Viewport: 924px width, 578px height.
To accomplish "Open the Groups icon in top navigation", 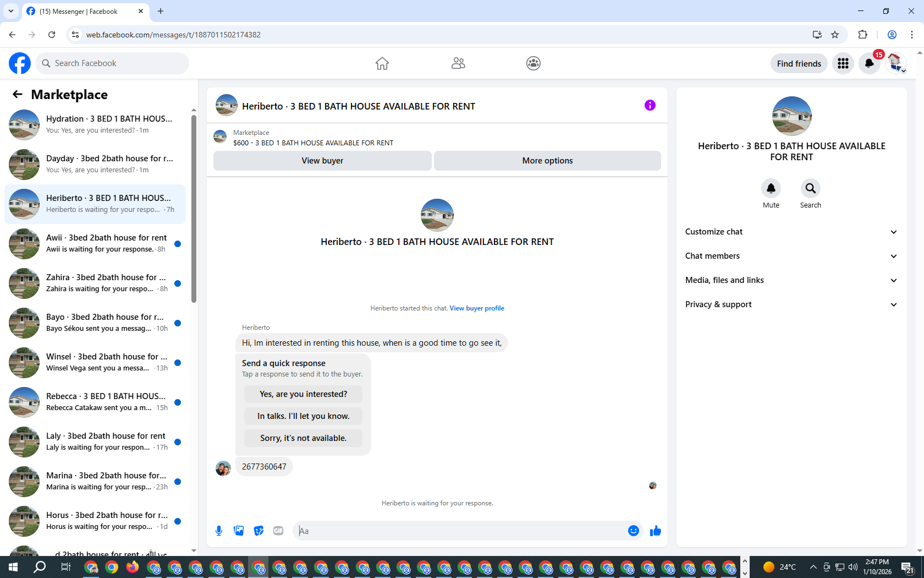I will [x=533, y=63].
